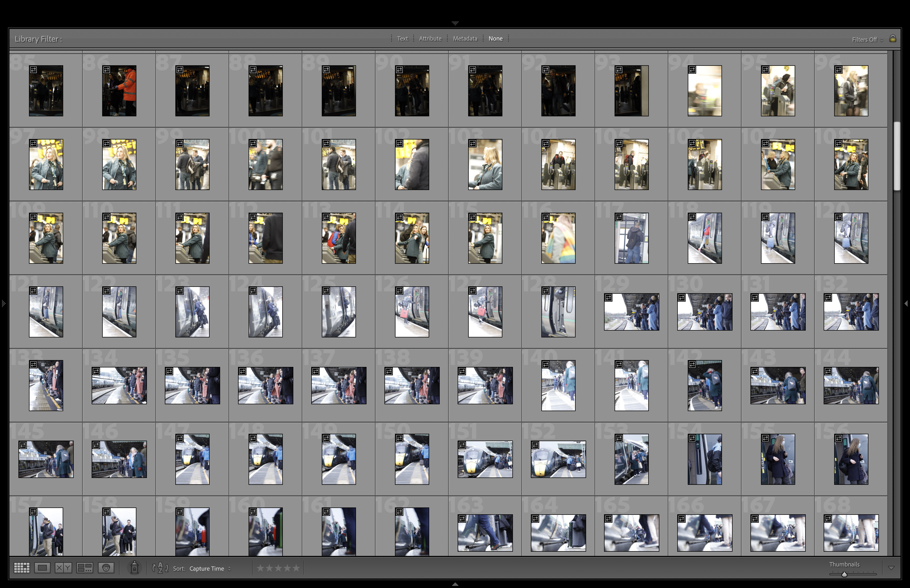
Task: Adjust the Thumbnails size slider
Action: [844, 574]
